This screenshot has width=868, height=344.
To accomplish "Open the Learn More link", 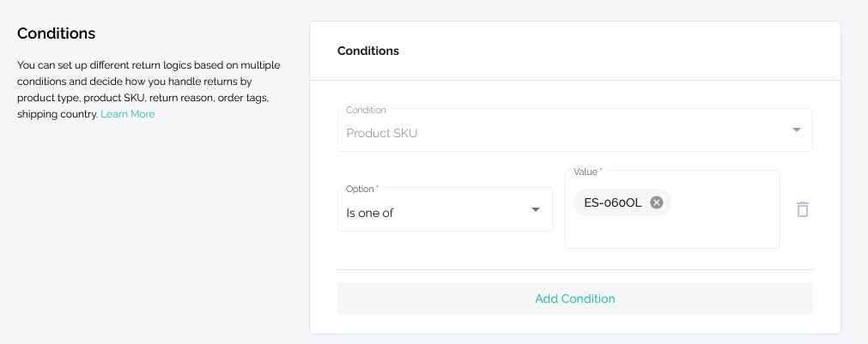I will (127, 114).
